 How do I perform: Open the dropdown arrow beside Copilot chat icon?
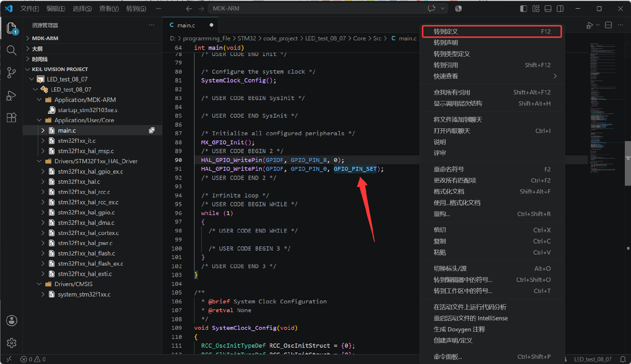443,8
